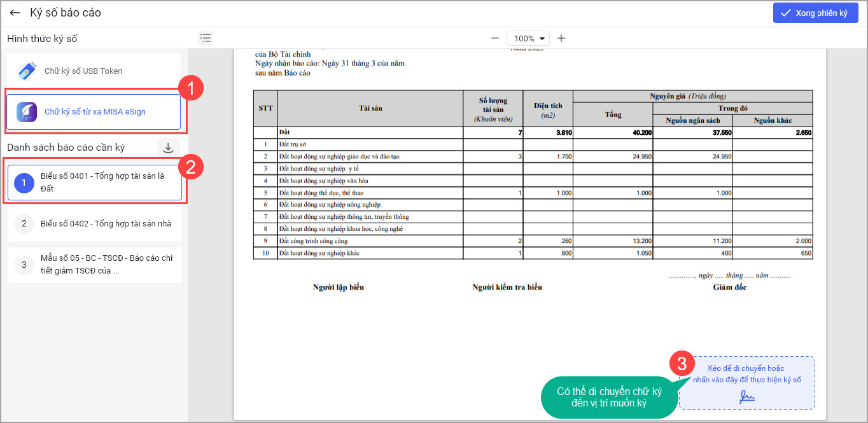Click the number 3 circle badge of Mẫu số 05

[24, 265]
